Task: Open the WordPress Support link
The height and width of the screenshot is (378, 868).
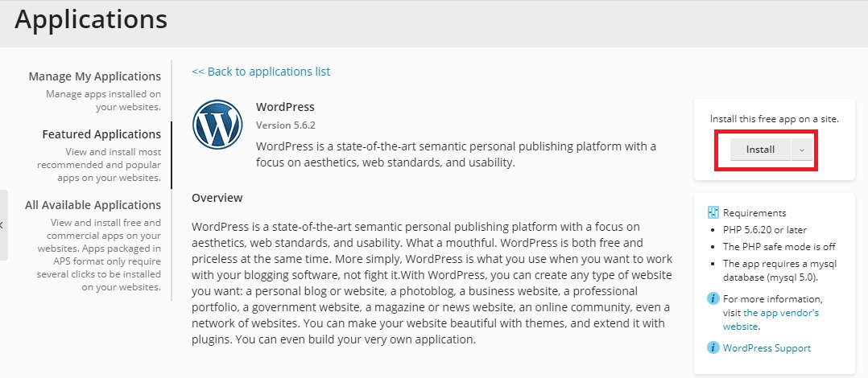Action: (x=767, y=348)
